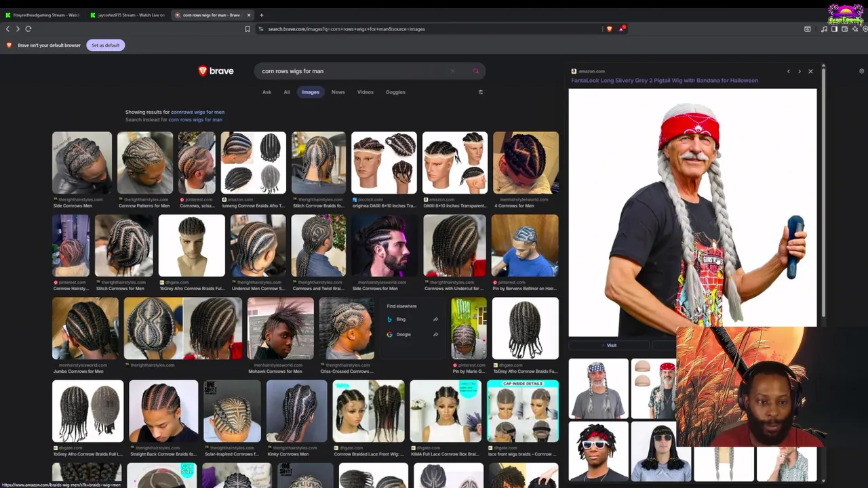Screen dimensions: 868x488
Task: Open the Mohawk Cornrows for Men thumbnail
Action: click(x=281, y=329)
